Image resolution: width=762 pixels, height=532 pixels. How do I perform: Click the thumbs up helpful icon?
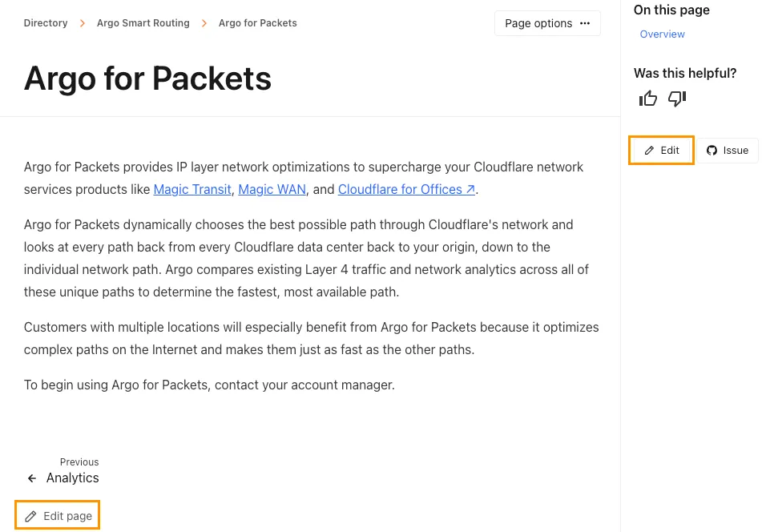pos(648,99)
